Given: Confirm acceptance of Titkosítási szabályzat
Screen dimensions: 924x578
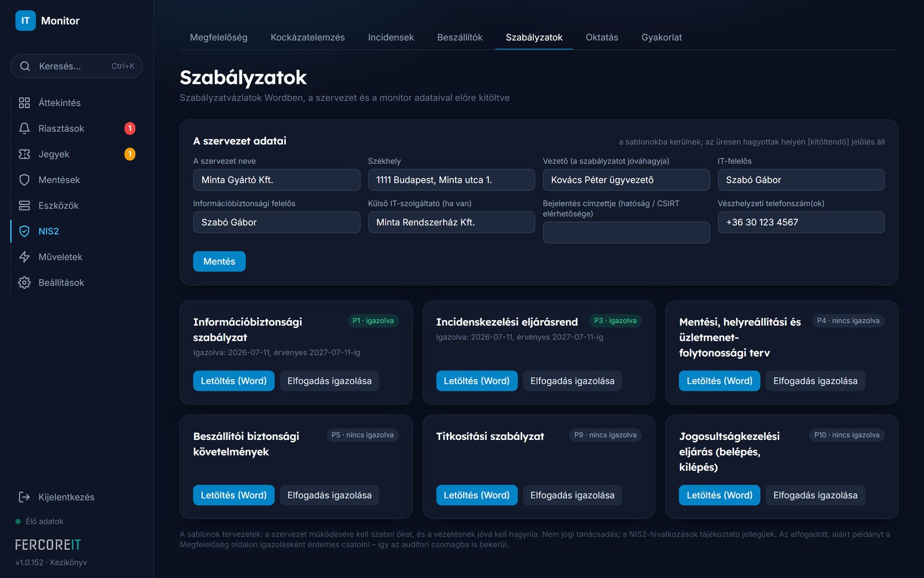Looking at the screenshot, I should click(x=572, y=495).
